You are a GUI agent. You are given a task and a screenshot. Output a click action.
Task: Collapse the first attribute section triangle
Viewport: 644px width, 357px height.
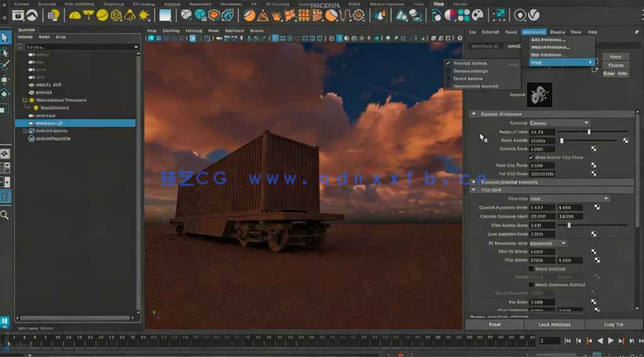pos(474,114)
